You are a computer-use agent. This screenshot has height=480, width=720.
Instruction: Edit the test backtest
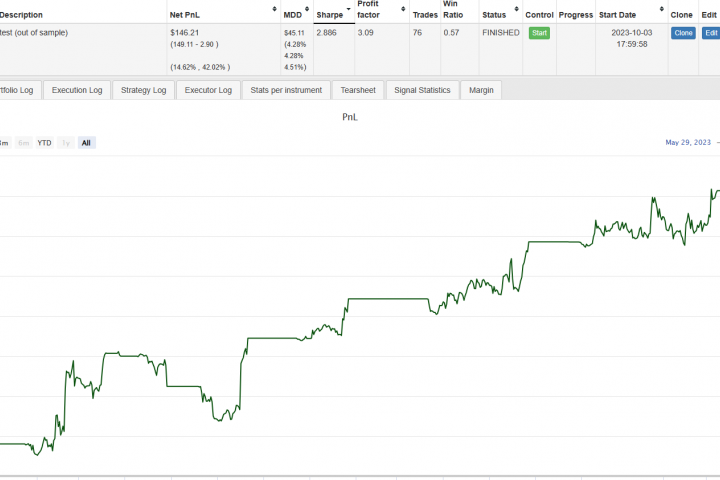pos(711,33)
